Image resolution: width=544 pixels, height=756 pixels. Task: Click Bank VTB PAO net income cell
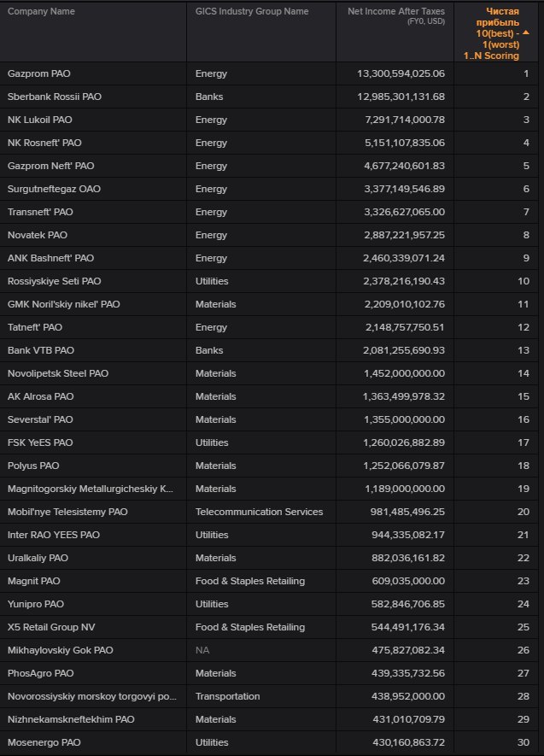[x=404, y=350]
